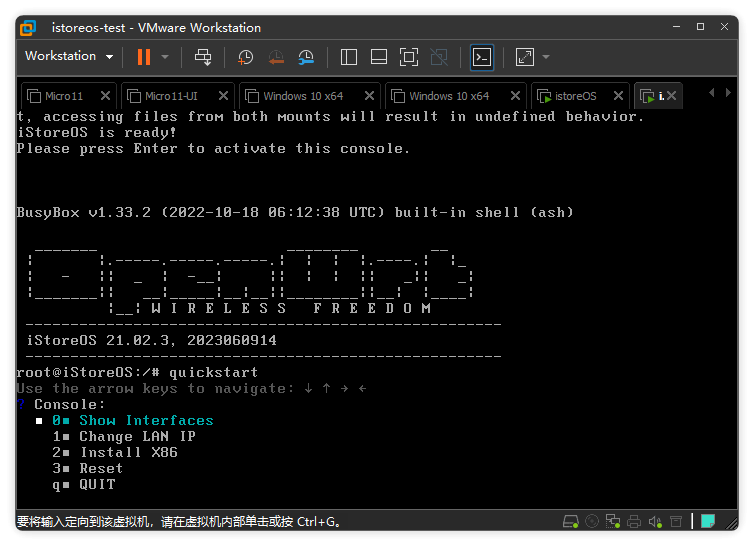The image size is (754, 546).
Task: Toggle the library sidebar panel icon
Action: [x=349, y=57]
